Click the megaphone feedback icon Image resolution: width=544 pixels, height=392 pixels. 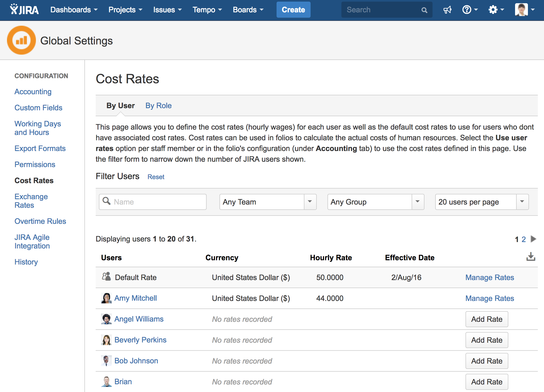pos(447,10)
